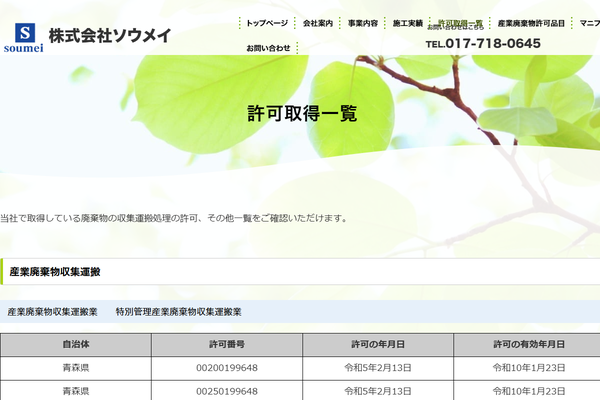Click 青森県 in the 00200199648 row
This screenshot has width=600, height=400.
[x=76, y=368]
